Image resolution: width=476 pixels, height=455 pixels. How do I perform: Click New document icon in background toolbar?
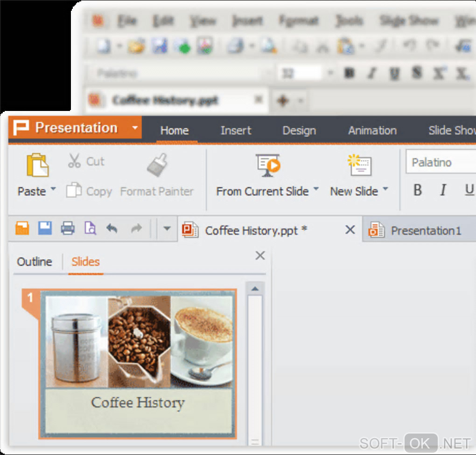104,46
